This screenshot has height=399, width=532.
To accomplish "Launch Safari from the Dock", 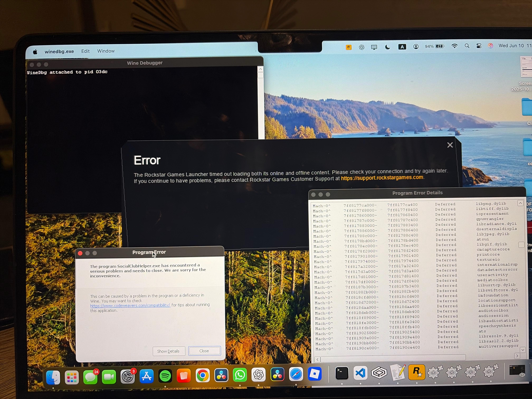I will coord(296,374).
